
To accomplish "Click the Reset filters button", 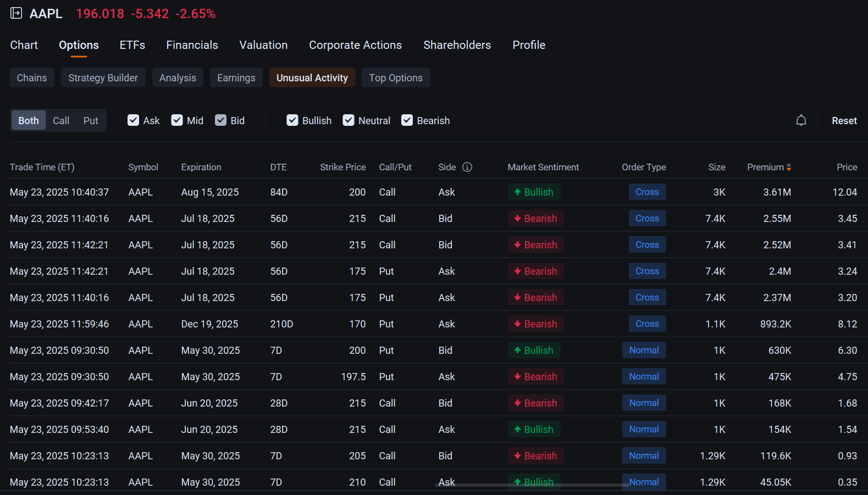I will point(844,120).
